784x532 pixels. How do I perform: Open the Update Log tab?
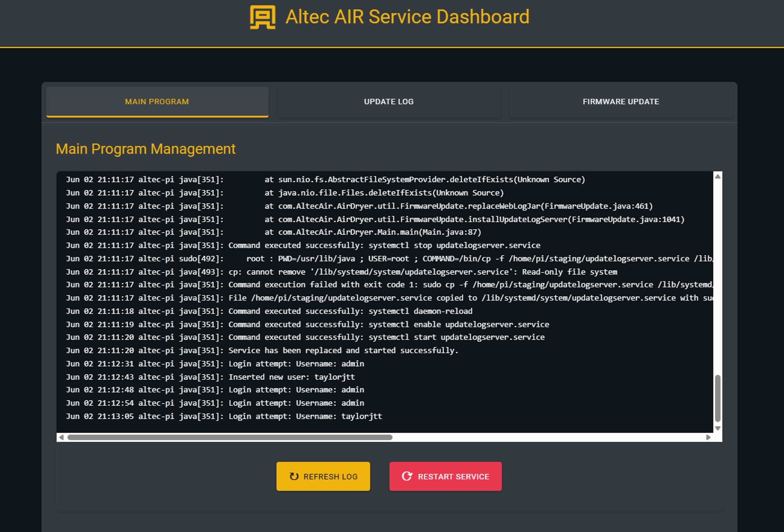tap(389, 102)
